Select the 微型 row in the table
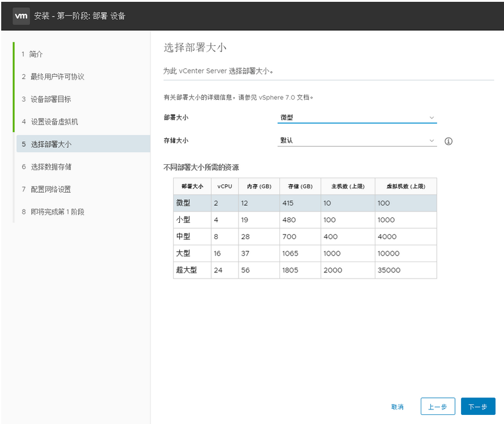Screen dimensions: 504x424 point(305,203)
